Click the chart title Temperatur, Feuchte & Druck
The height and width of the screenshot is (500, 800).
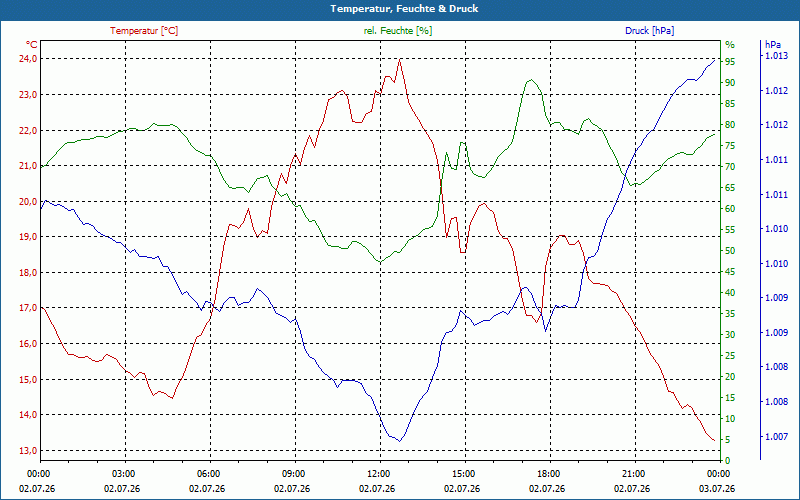(404, 9)
